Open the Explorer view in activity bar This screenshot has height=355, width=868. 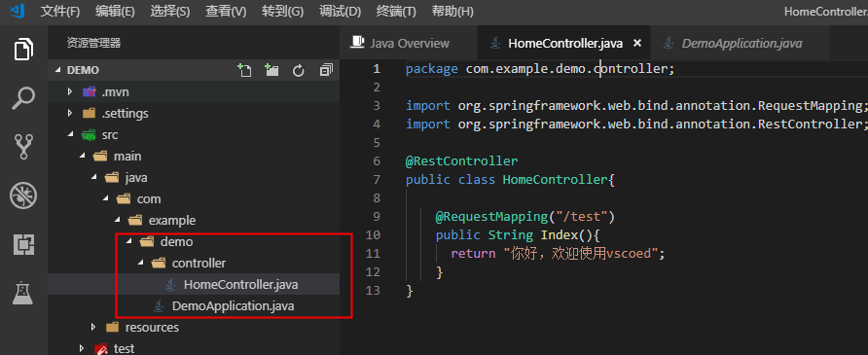tap(23, 50)
